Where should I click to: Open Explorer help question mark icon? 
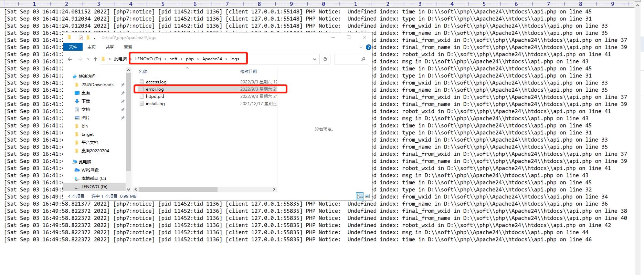point(369,47)
